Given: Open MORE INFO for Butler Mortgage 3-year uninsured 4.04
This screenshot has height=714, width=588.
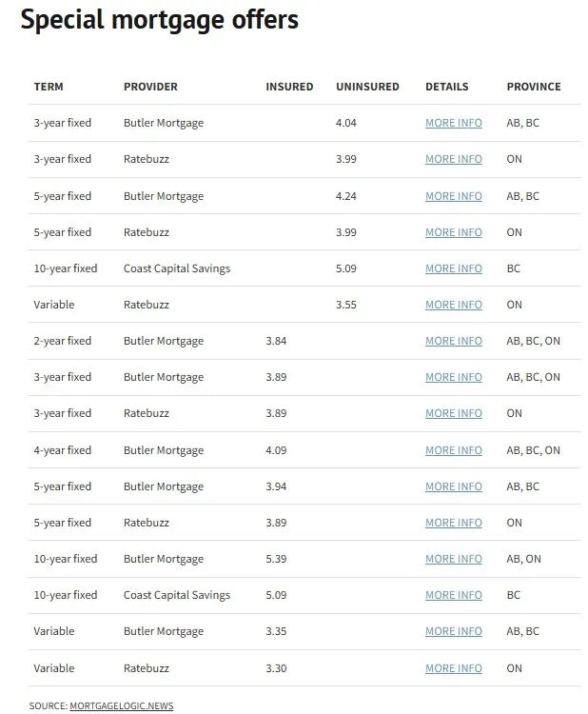Looking at the screenshot, I should coord(453,123).
